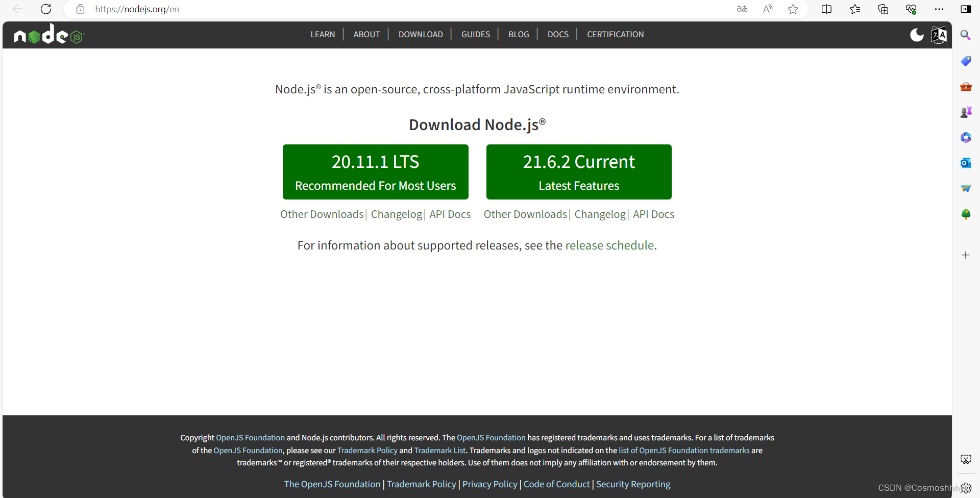Open the footer The OpenJS Foundation link

coord(332,484)
